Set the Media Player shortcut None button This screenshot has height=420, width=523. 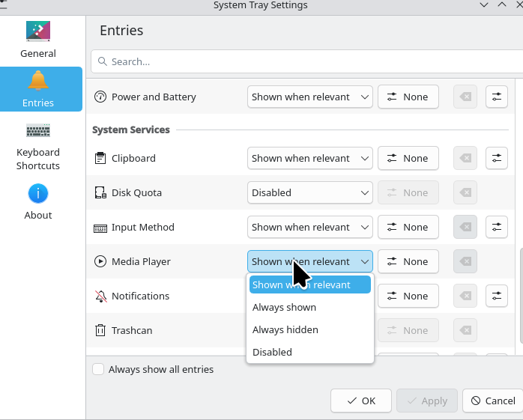pyautogui.click(x=408, y=261)
